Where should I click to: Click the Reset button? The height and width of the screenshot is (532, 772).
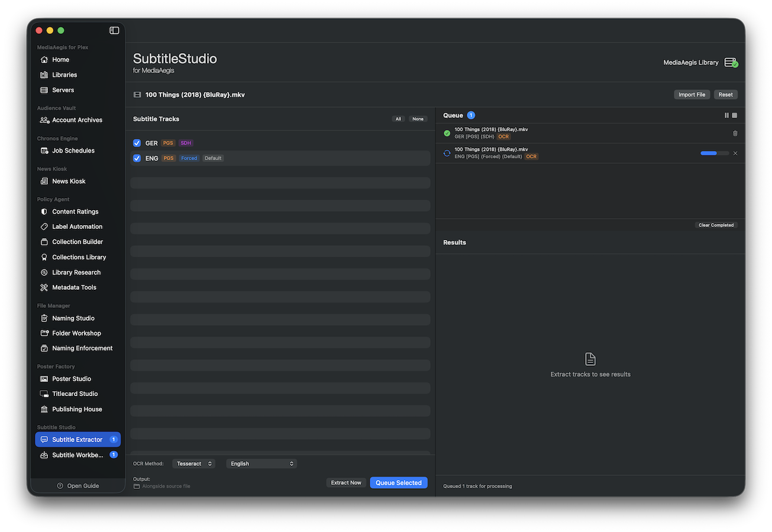tap(726, 95)
